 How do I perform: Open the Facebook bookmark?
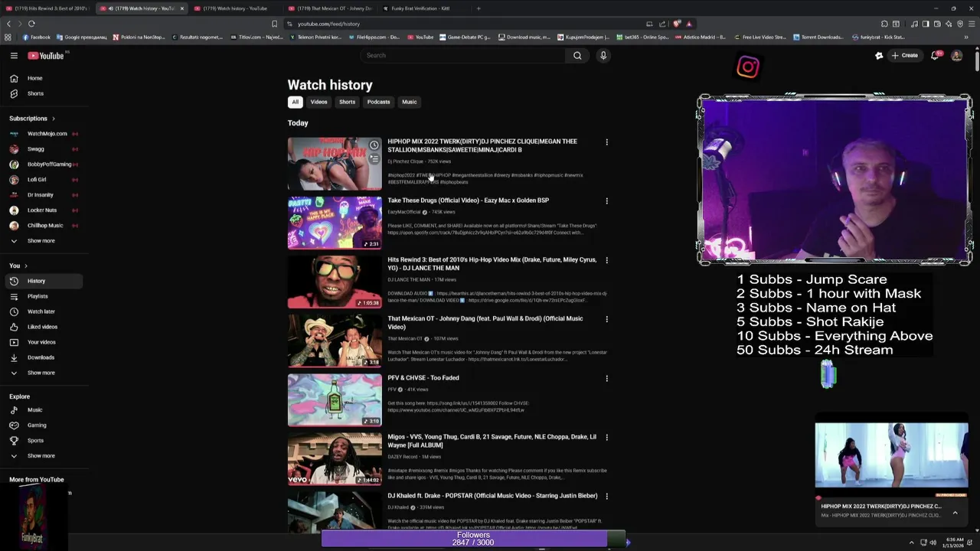pos(37,37)
